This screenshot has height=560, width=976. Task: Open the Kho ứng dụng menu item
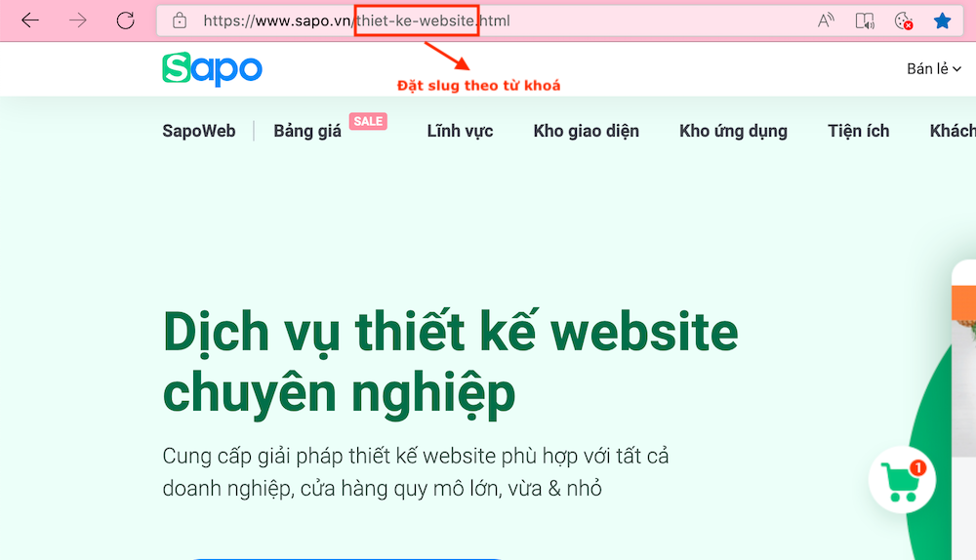click(733, 131)
